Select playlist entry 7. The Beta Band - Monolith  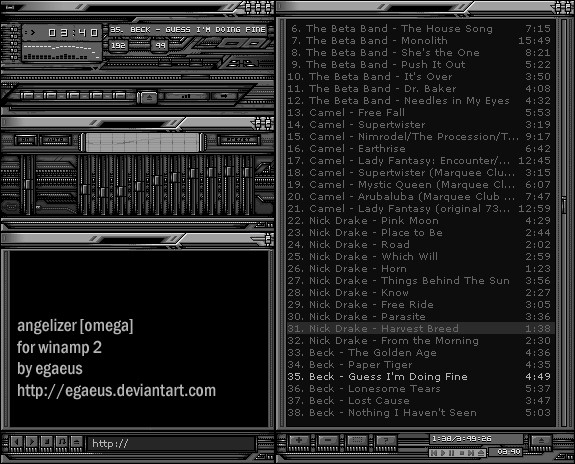(x=420, y=41)
